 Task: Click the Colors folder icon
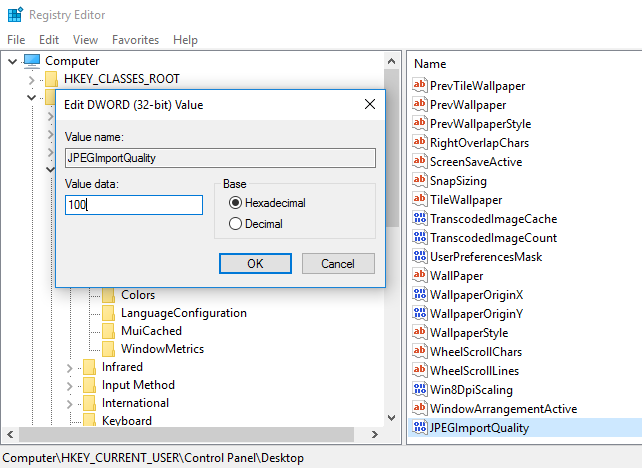(x=109, y=295)
